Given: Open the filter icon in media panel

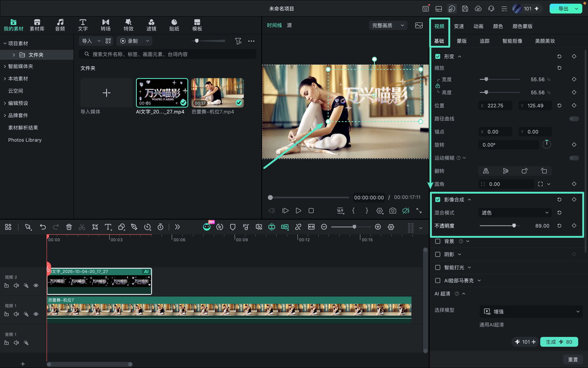Looking at the screenshot, I should pos(238,41).
